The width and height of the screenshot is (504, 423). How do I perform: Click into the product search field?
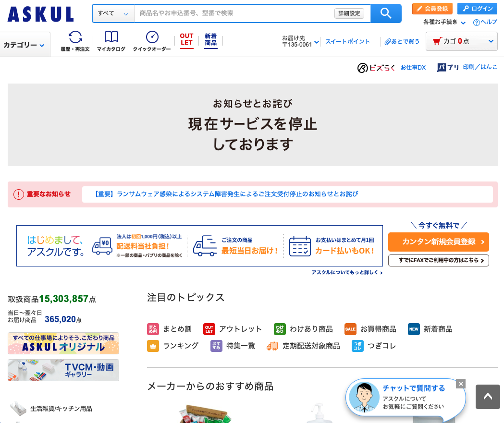[234, 13]
